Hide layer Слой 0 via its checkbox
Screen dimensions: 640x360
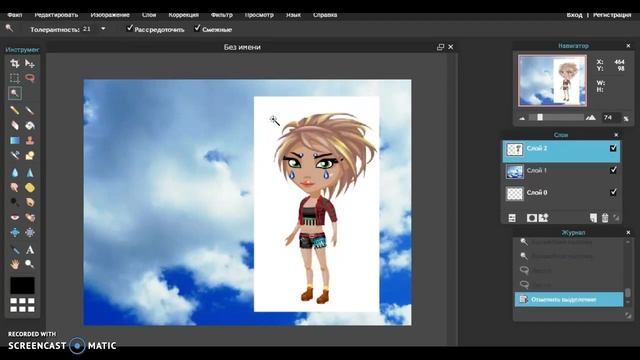click(x=613, y=192)
